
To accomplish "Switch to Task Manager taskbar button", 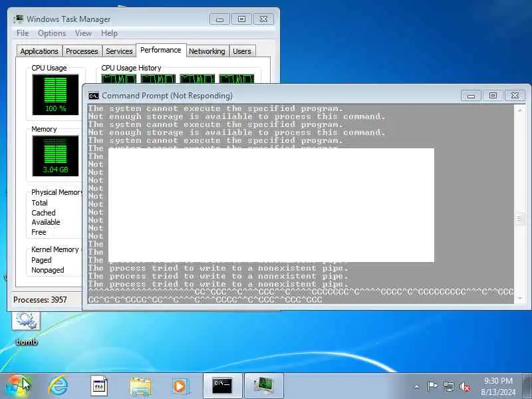I will coord(263,386).
